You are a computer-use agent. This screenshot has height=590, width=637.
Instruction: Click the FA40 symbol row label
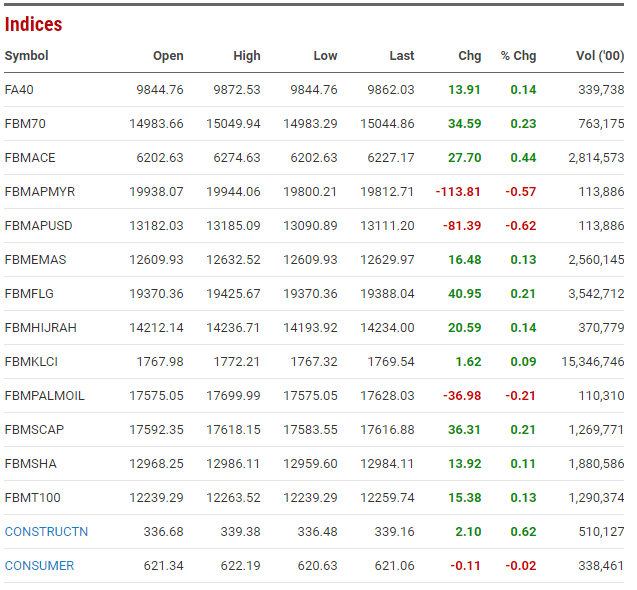19,89
